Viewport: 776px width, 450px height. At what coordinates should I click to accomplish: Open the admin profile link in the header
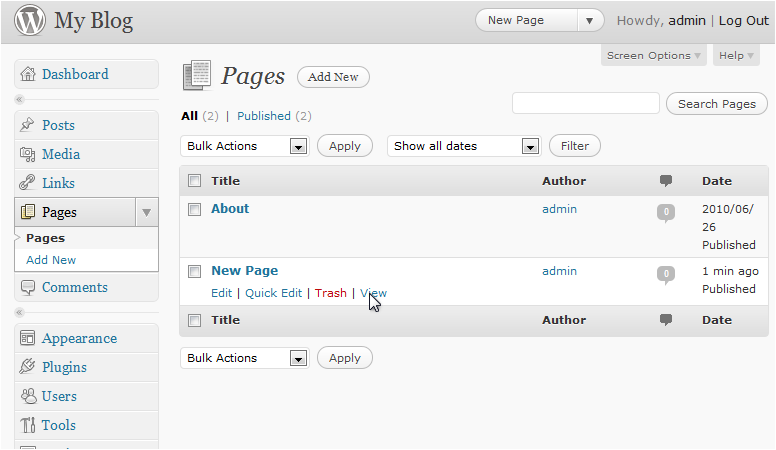click(687, 21)
